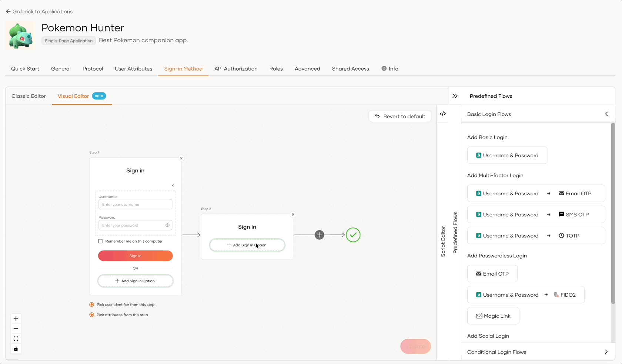This screenshot has width=622, height=364.
Task: Remove Step 2 with its close icon
Action: pyautogui.click(x=293, y=215)
